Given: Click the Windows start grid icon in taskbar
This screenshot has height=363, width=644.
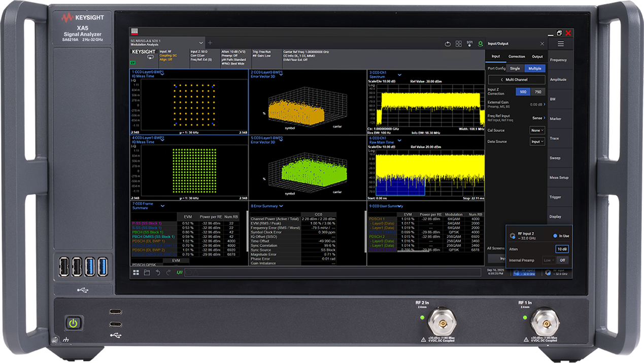Looking at the screenshot, I should click(136, 273).
